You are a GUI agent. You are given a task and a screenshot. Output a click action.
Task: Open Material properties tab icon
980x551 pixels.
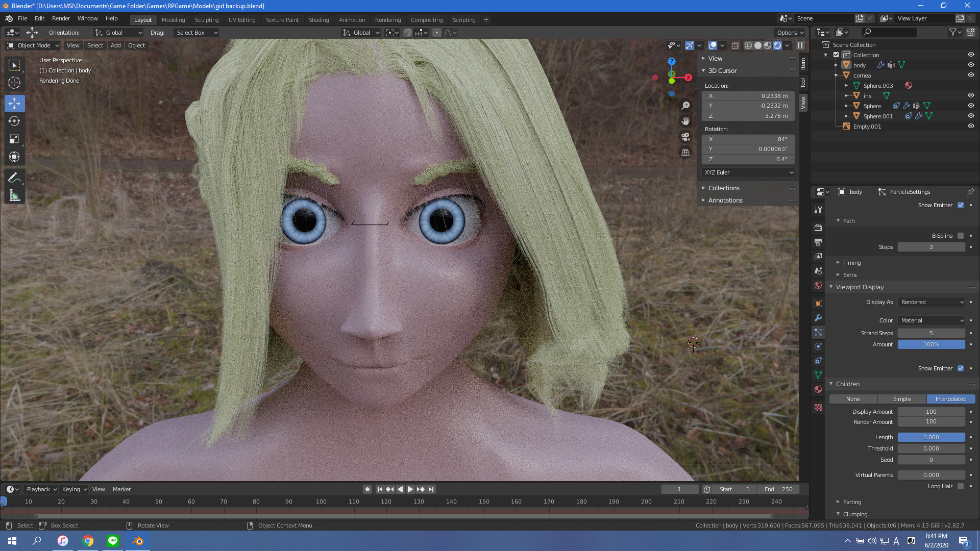[x=818, y=389]
